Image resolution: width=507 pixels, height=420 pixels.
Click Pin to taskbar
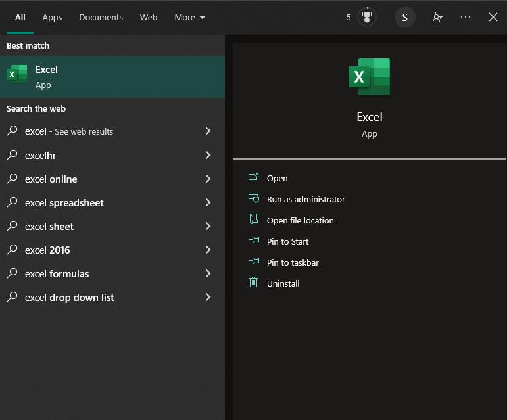tap(293, 262)
